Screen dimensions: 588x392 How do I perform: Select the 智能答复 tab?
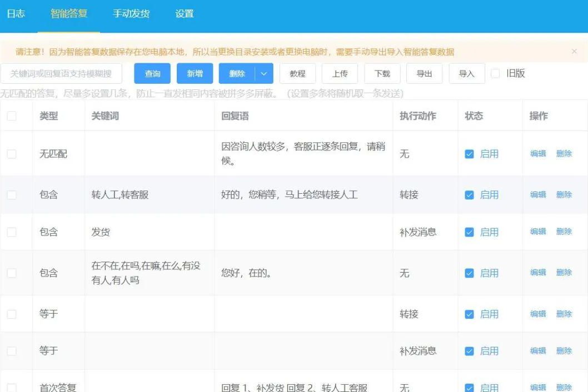(69, 13)
